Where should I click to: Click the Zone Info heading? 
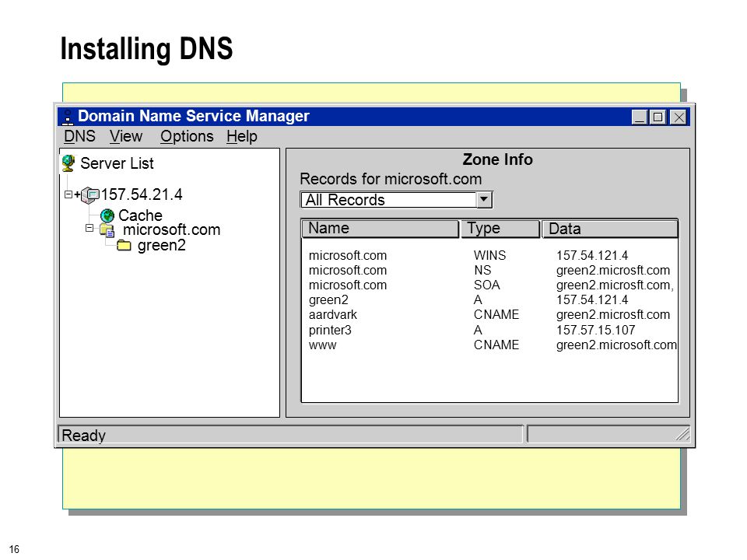click(x=497, y=159)
